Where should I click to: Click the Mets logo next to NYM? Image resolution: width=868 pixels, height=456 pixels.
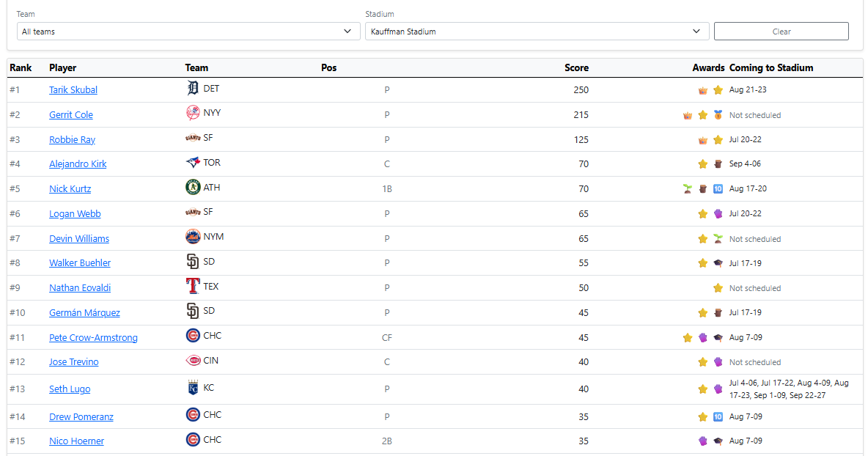pyautogui.click(x=193, y=237)
